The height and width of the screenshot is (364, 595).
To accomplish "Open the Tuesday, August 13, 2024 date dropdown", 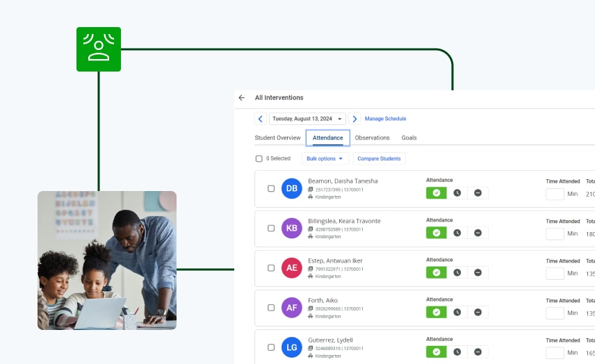I will pos(307,119).
